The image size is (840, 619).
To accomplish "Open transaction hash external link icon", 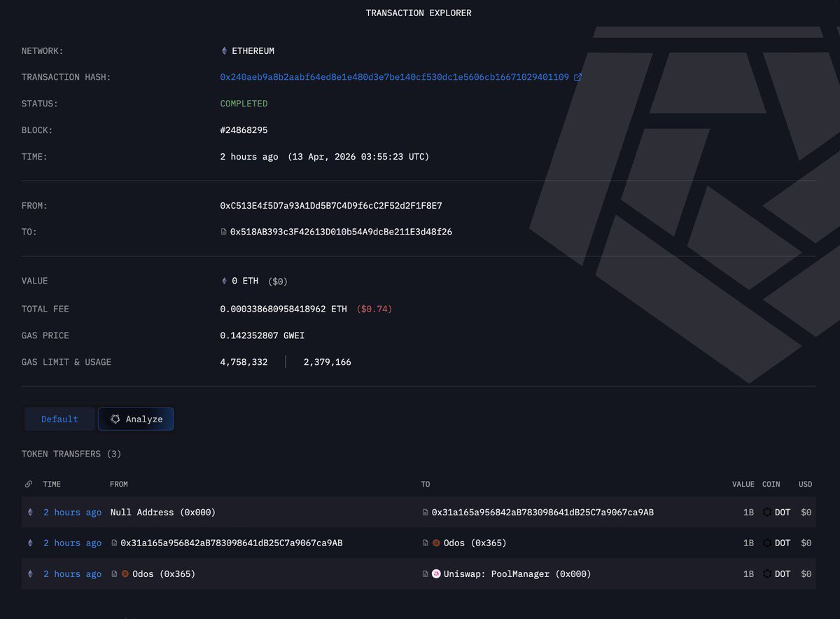I will click(x=577, y=77).
